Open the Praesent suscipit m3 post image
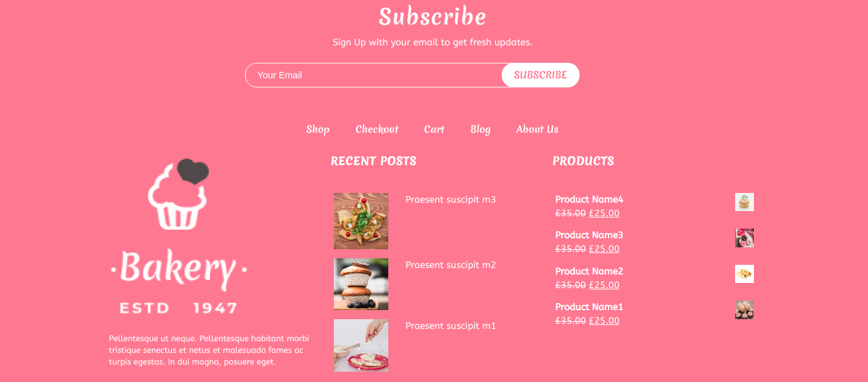The image size is (868, 382). (361, 221)
